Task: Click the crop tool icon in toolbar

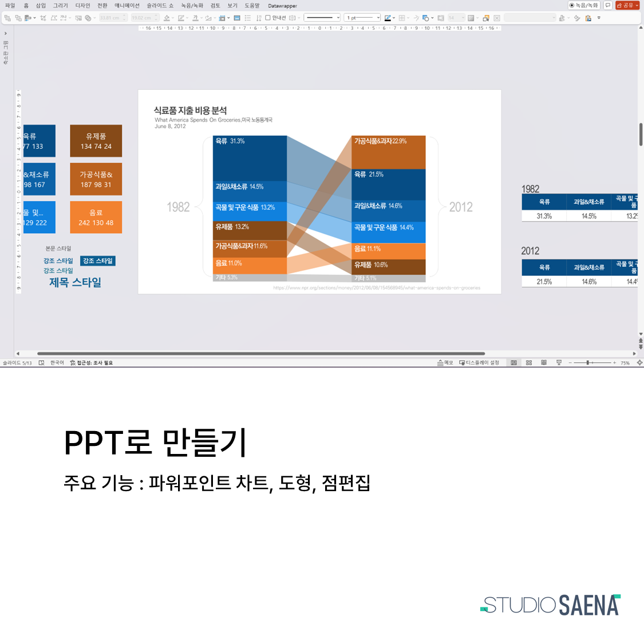Action: pos(43,18)
